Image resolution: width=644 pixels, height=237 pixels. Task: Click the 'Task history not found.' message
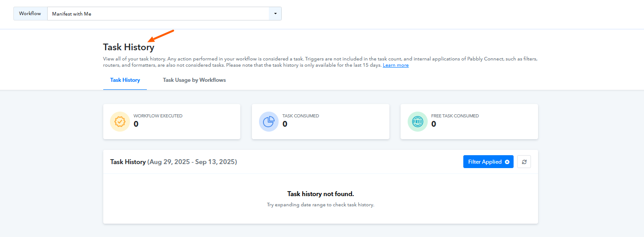[320, 194]
